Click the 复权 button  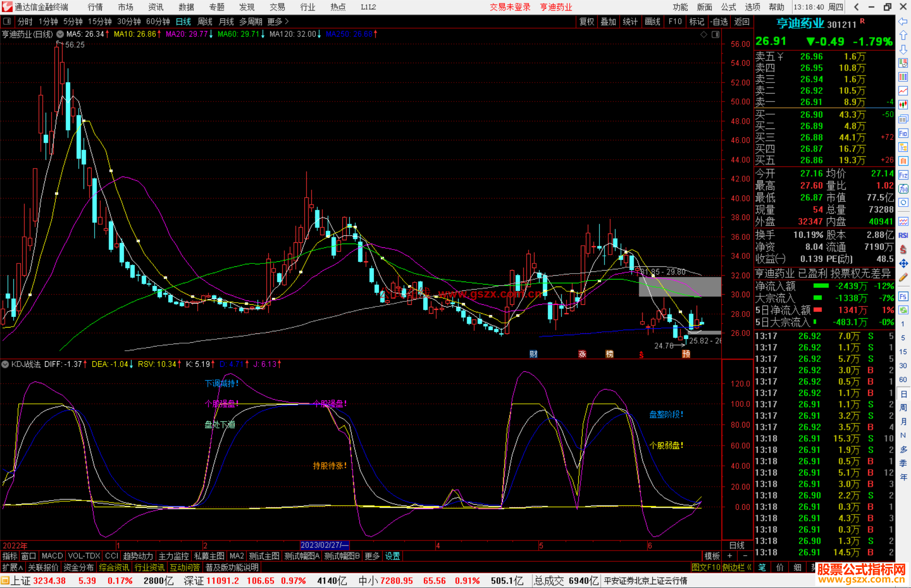click(587, 21)
